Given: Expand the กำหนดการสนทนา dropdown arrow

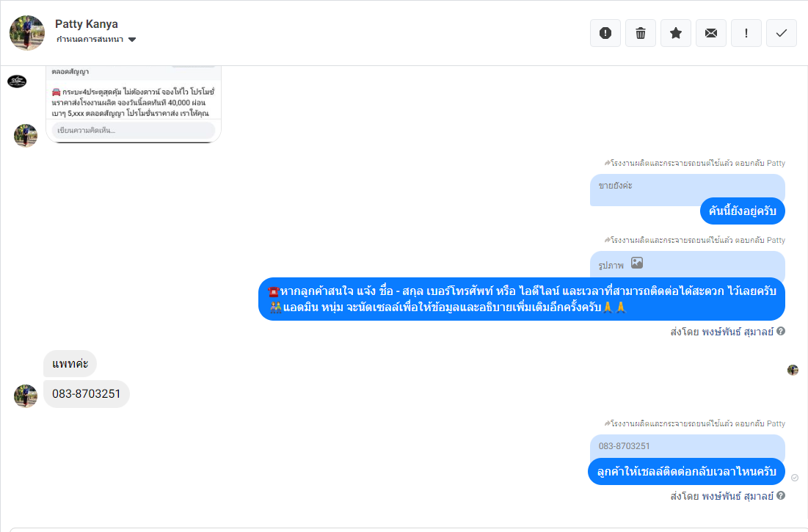Looking at the screenshot, I should (x=132, y=40).
